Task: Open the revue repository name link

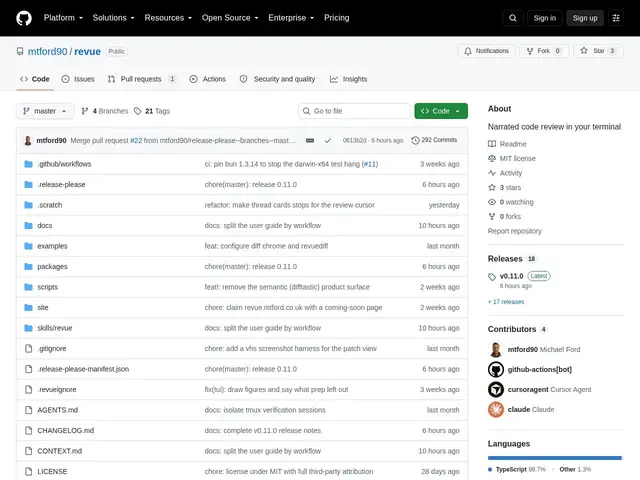Action: click(87, 51)
